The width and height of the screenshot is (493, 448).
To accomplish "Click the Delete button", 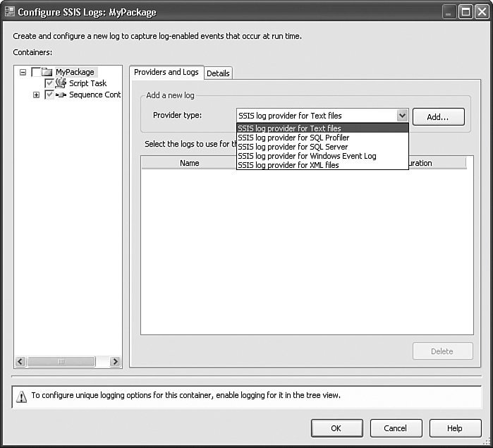I will tap(442, 351).
